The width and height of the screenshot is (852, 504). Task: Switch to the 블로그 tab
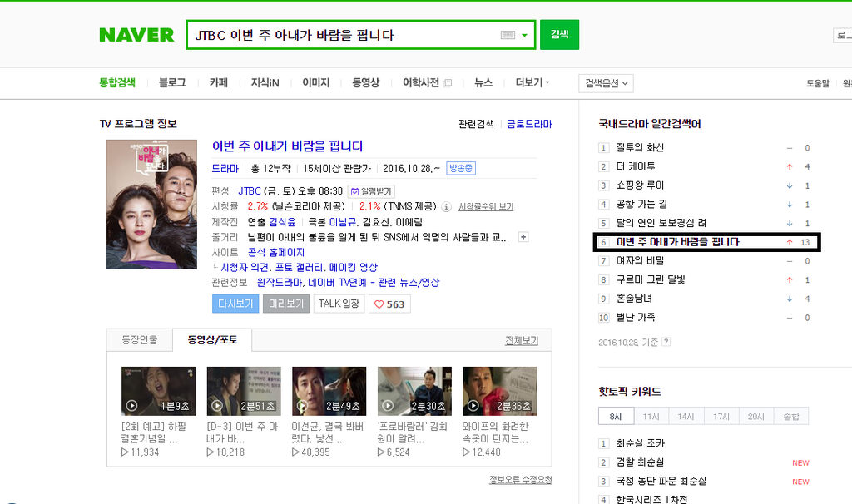click(172, 82)
